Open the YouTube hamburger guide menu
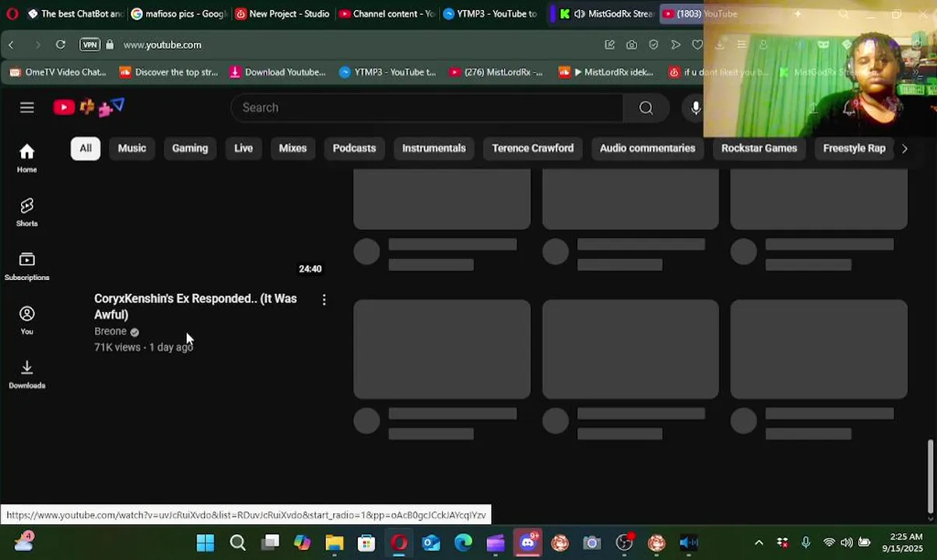 point(27,107)
